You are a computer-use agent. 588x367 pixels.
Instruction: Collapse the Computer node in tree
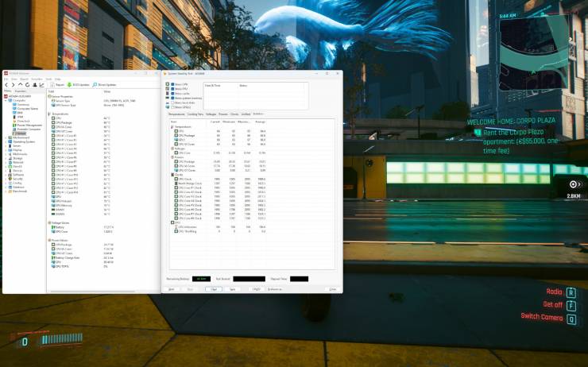tap(6, 100)
